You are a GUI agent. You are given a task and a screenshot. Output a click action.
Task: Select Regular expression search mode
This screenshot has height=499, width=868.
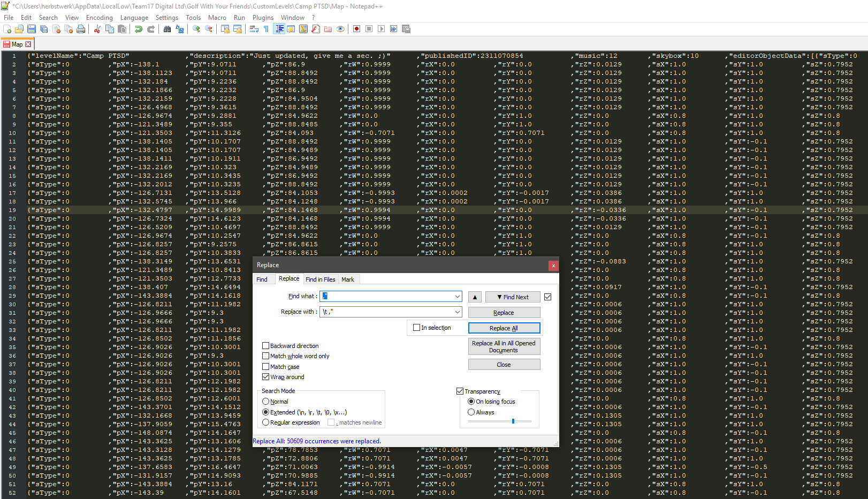(265, 422)
